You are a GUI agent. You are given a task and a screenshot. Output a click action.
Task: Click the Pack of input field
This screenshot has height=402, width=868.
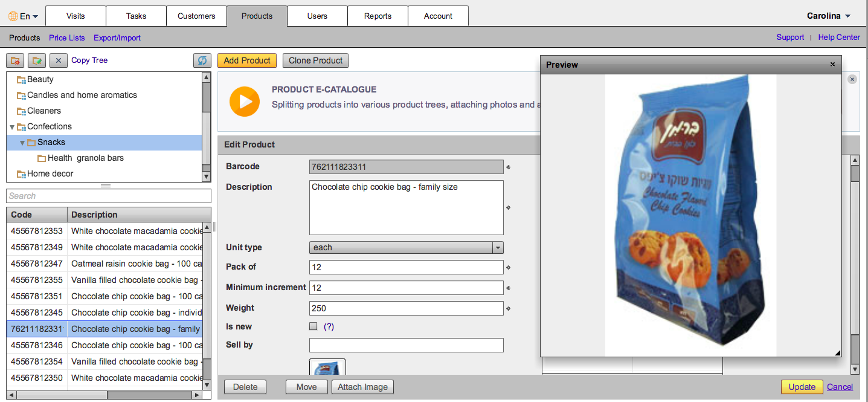tap(406, 267)
